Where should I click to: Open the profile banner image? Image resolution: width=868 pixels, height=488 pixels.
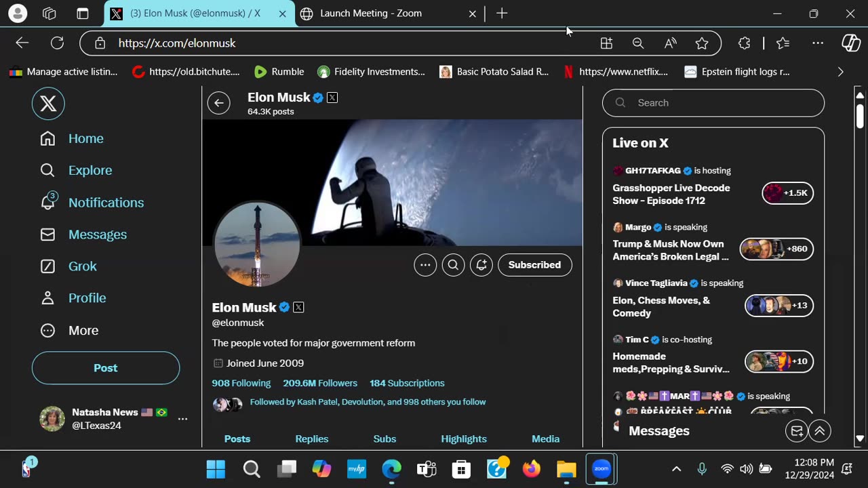point(393,182)
